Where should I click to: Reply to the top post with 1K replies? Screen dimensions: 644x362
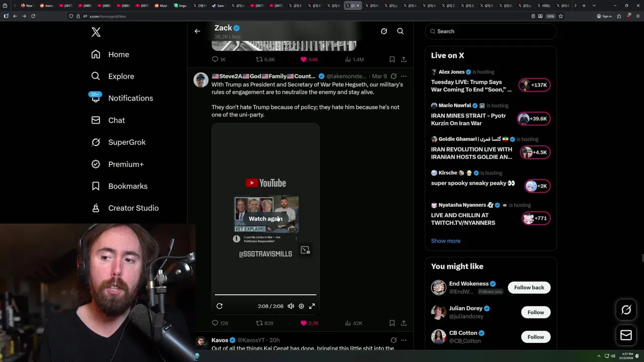218,59
